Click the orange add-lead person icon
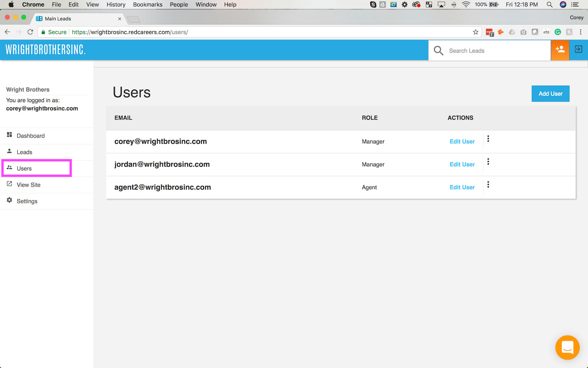This screenshot has height=368, width=588. (560, 50)
